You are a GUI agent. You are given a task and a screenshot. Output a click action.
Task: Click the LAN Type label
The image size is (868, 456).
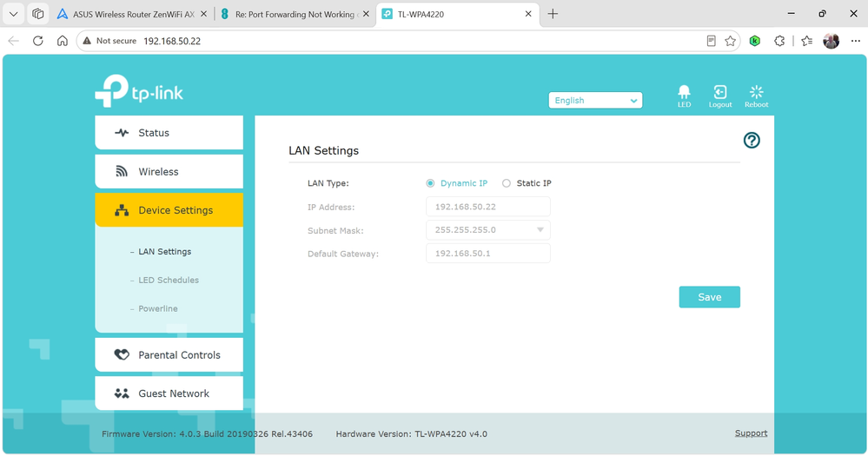[x=328, y=183]
